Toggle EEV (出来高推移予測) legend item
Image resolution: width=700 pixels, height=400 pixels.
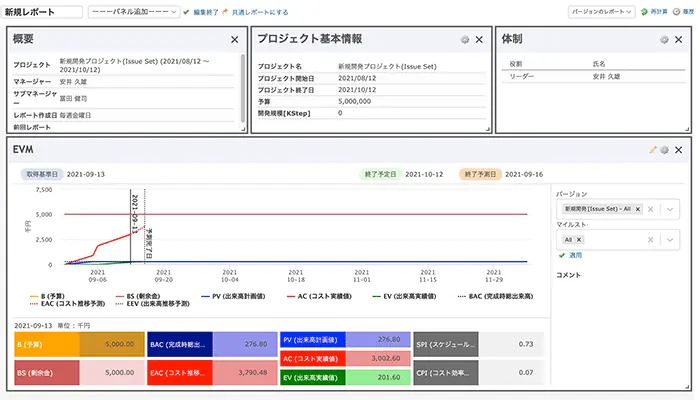click(153, 304)
